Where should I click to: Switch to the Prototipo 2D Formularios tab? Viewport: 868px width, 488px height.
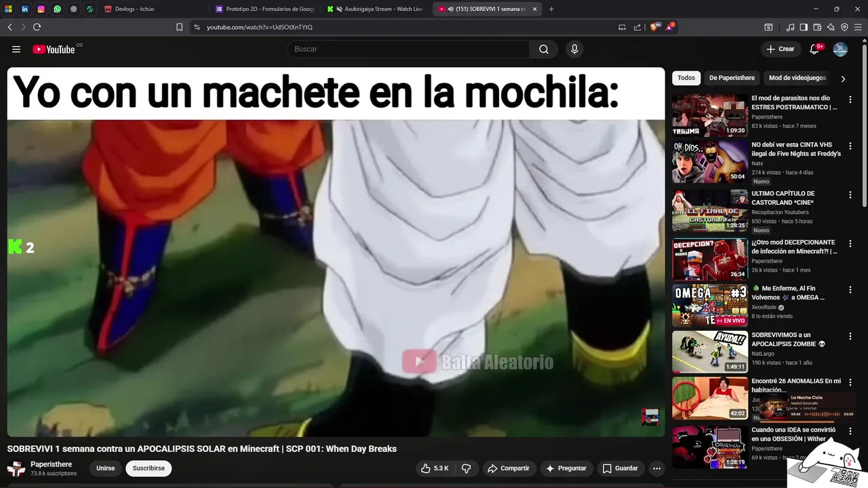(x=264, y=9)
